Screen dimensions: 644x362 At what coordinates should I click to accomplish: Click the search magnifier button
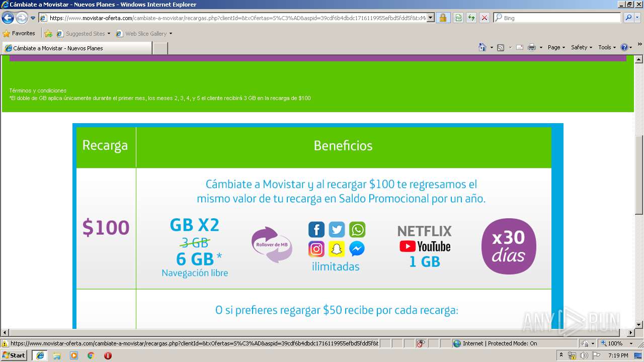628,18
